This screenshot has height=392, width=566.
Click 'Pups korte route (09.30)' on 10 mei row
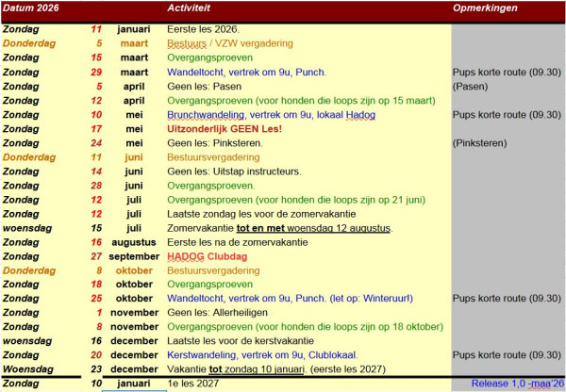pyautogui.click(x=507, y=115)
